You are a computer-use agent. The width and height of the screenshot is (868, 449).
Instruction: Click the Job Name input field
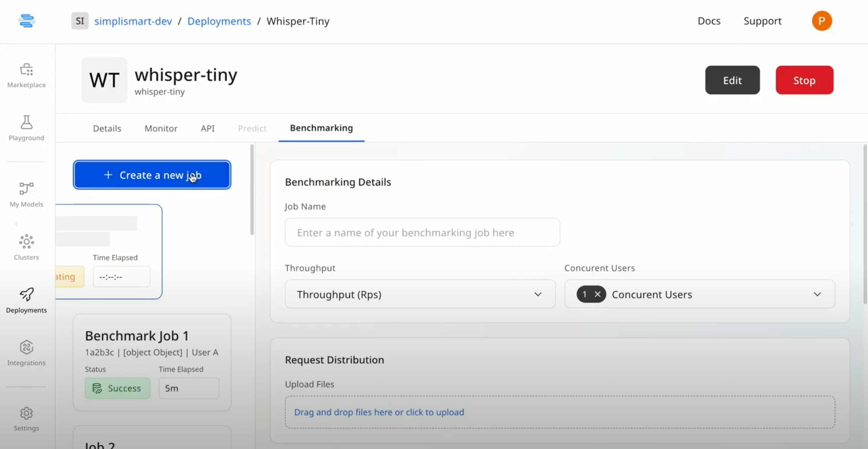422,232
